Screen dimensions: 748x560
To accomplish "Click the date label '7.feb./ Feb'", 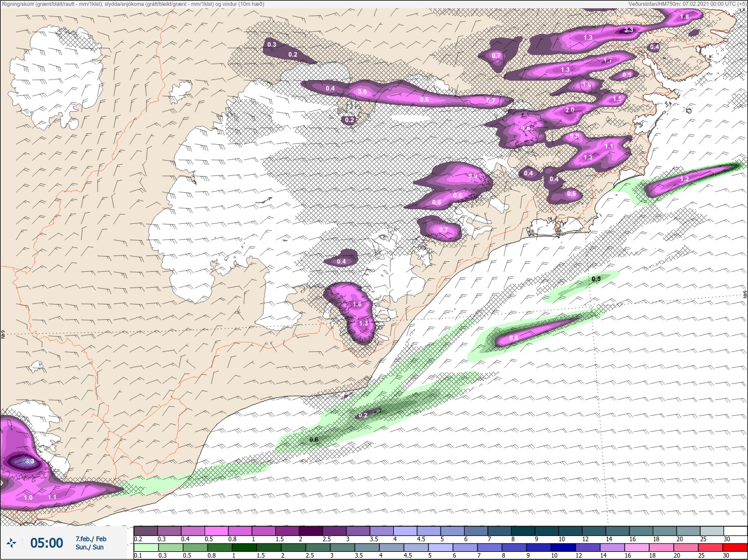I will point(91,538).
